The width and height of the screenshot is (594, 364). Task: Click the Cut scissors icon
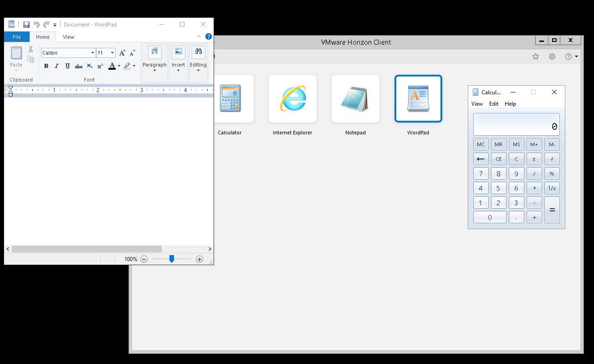click(31, 49)
